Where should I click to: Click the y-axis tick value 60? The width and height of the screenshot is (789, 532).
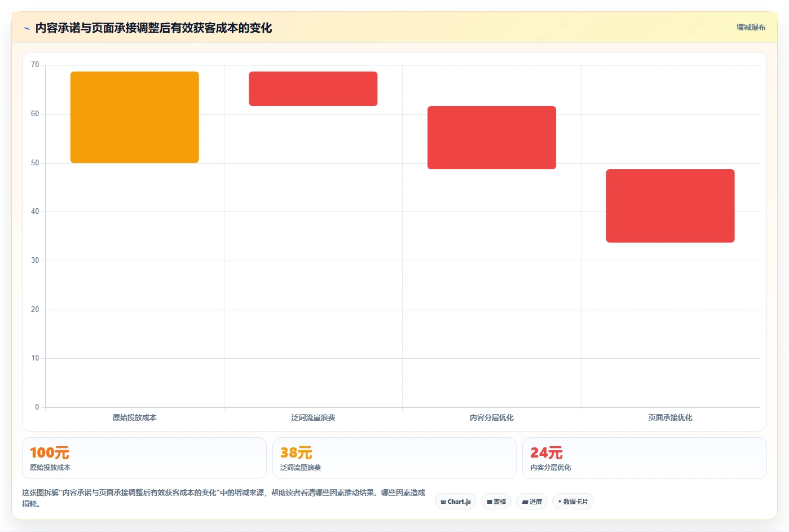35,114
